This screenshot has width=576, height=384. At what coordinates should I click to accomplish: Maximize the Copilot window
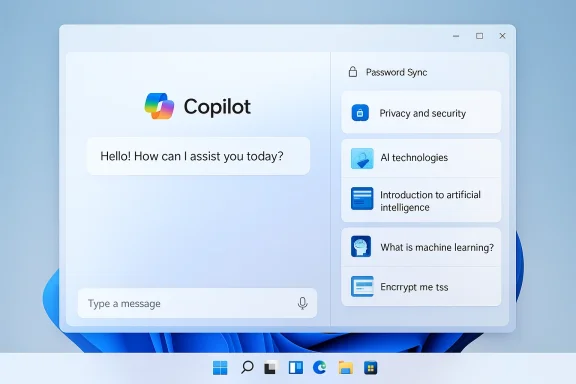(x=479, y=36)
